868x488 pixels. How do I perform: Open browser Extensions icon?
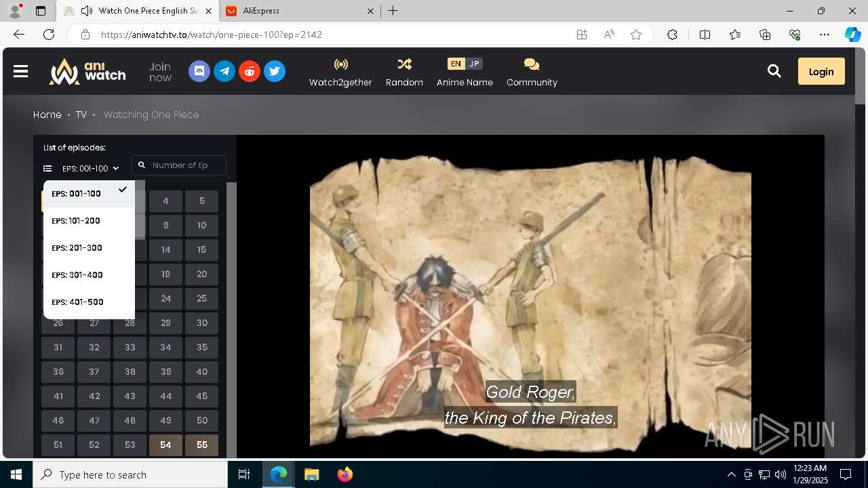click(672, 35)
